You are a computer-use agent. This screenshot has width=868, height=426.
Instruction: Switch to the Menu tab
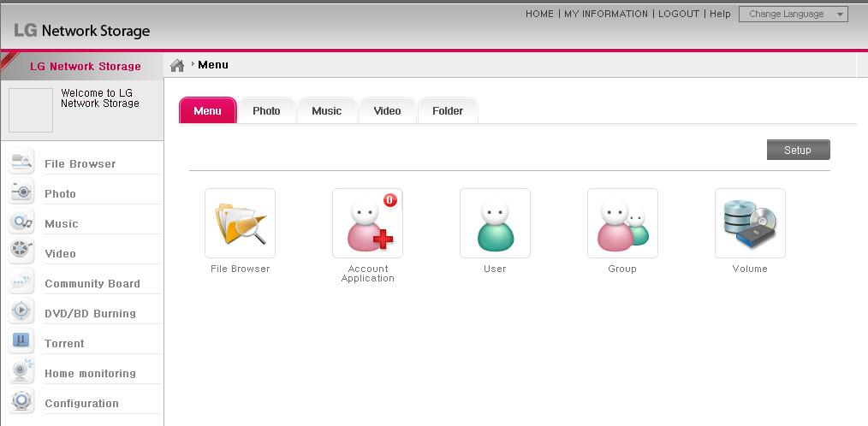click(x=208, y=110)
